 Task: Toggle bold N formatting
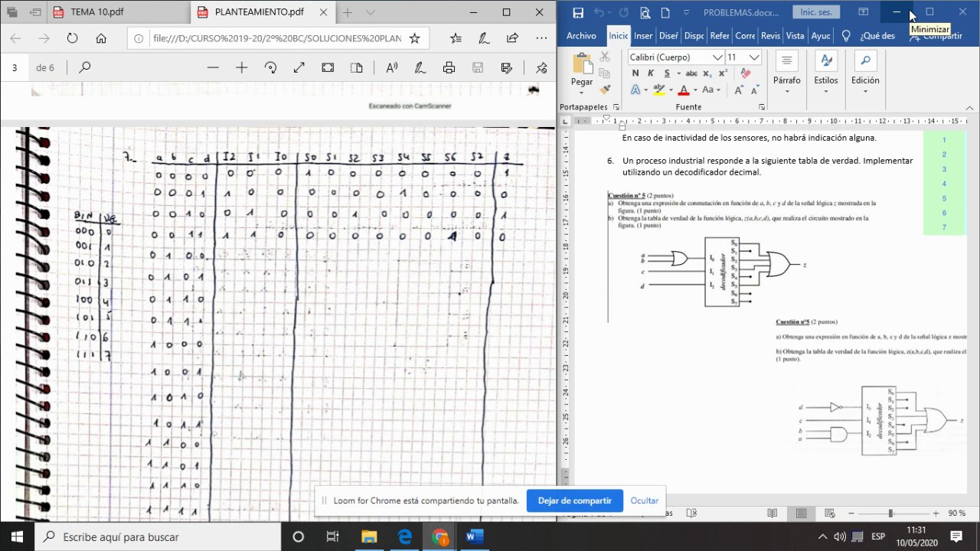click(635, 73)
